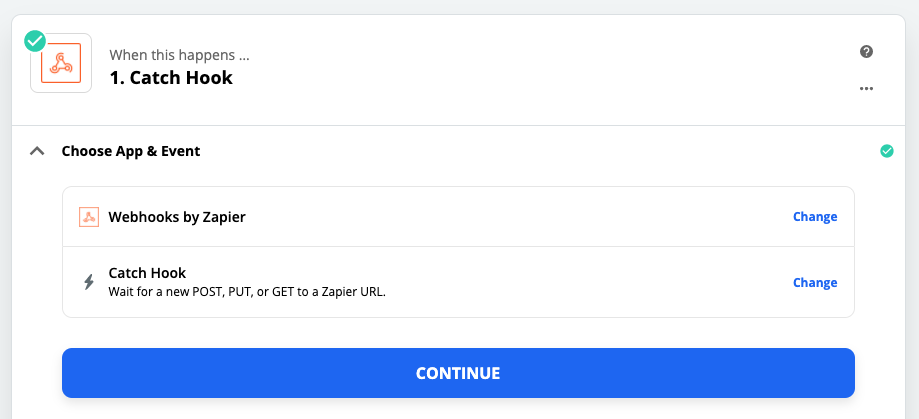Collapse the Choose App & Event section chevron
This screenshot has width=919, height=419.
point(37,151)
